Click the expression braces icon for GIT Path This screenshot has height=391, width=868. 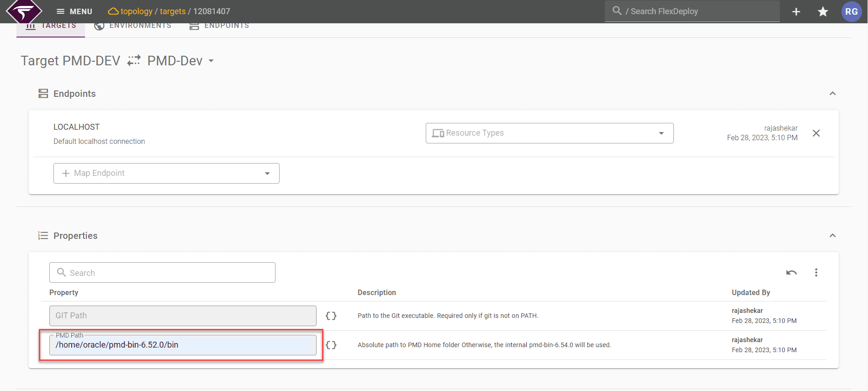point(331,316)
